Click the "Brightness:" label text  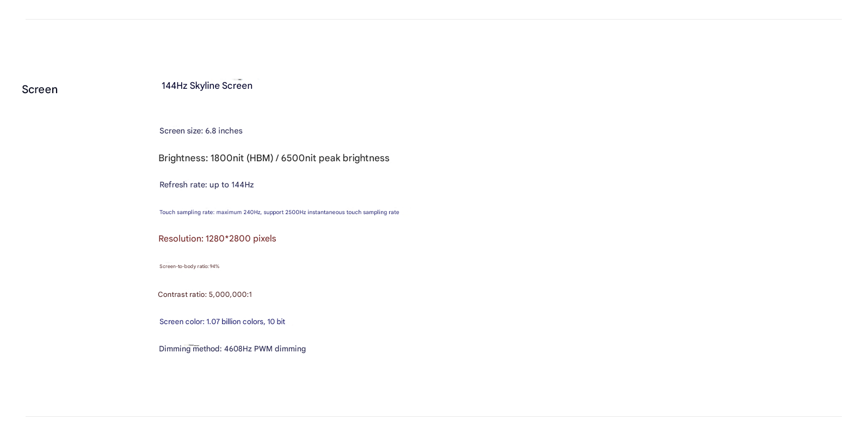[x=183, y=159]
